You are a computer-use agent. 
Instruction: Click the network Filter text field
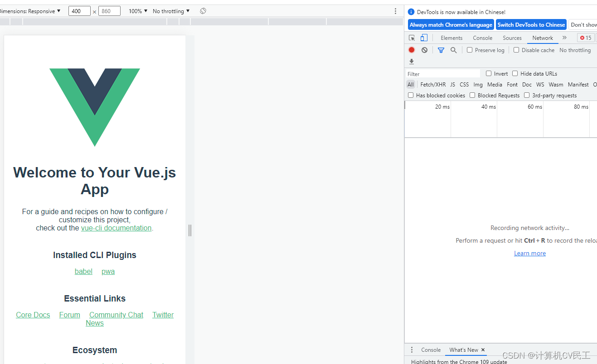tap(442, 74)
